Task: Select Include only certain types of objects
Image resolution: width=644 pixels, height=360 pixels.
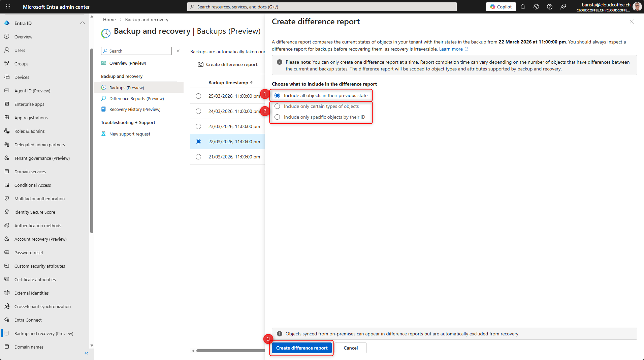Action: [277, 106]
